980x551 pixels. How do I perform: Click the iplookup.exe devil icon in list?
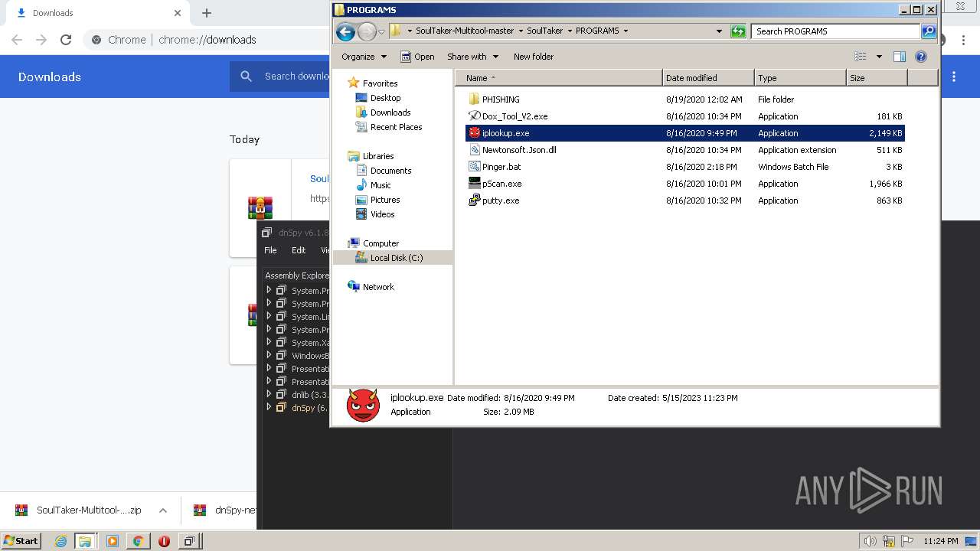click(474, 133)
